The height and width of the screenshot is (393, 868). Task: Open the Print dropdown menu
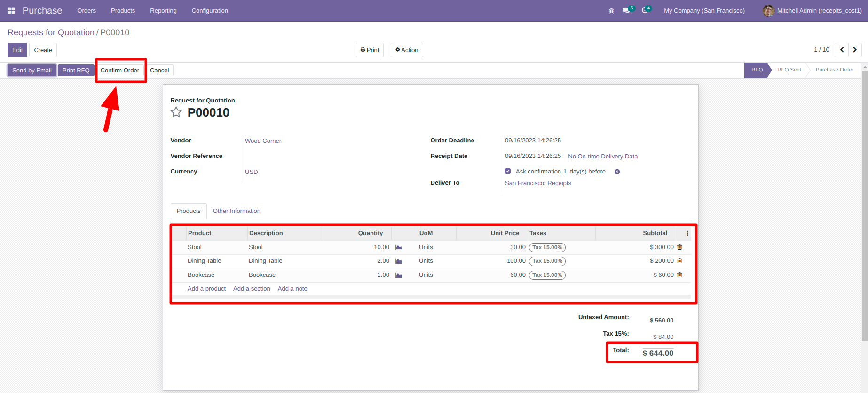370,50
